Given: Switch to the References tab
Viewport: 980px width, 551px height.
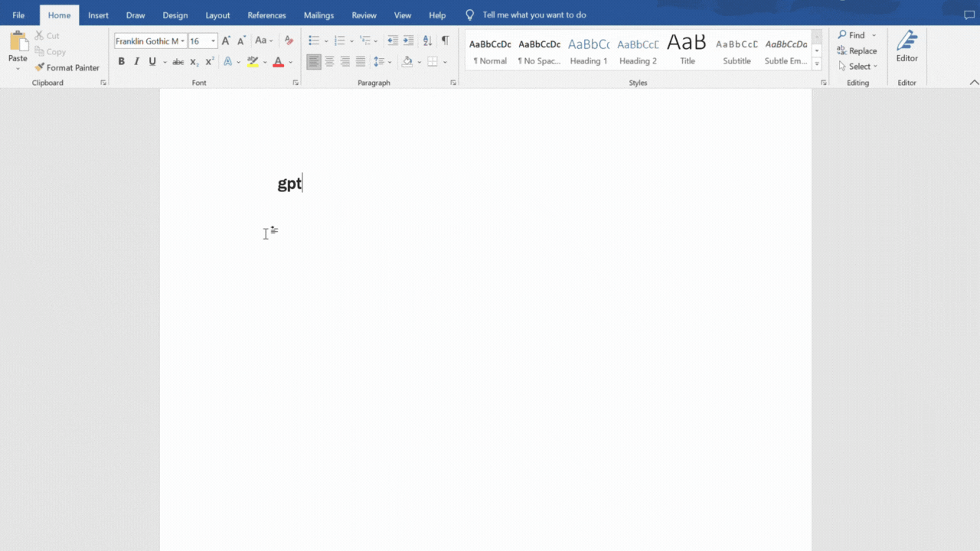Looking at the screenshot, I should click(x=266, y=15).
